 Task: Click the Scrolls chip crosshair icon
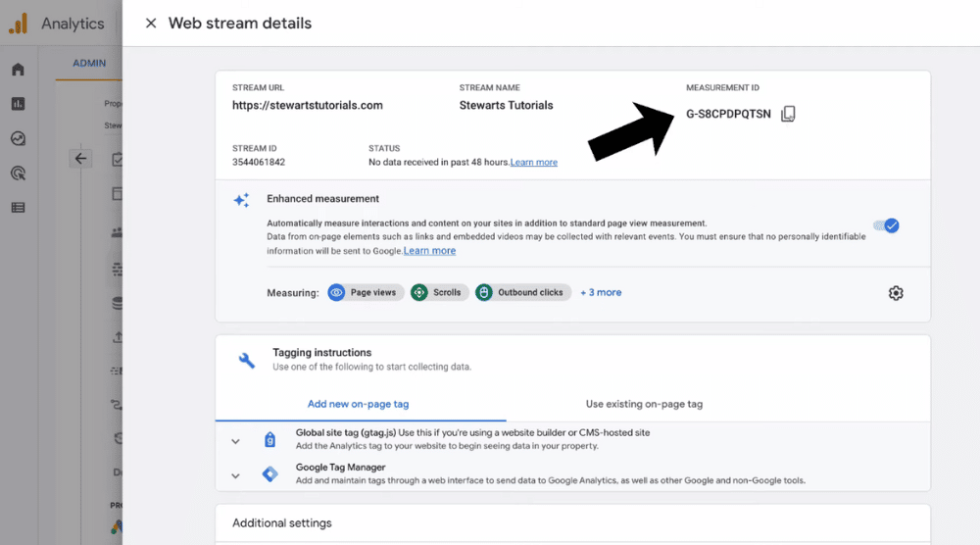click(418, 292)
